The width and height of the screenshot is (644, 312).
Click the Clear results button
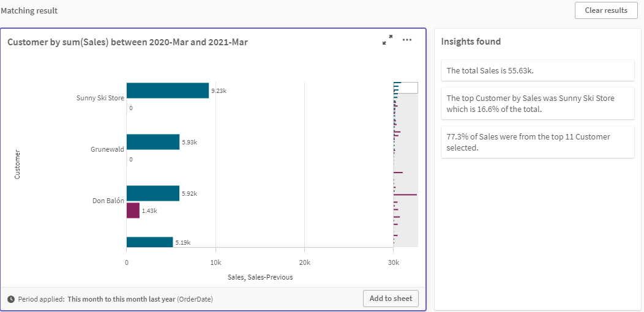[605, 10]
